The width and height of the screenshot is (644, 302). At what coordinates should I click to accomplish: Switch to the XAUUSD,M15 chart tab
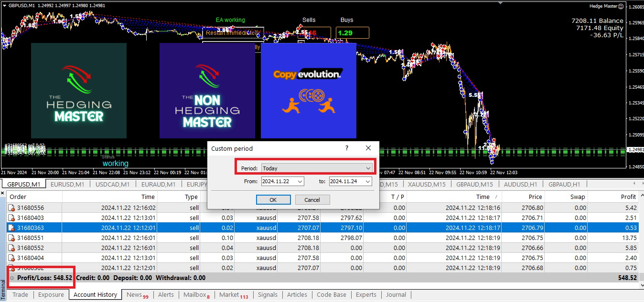click(x=427, y=184)
